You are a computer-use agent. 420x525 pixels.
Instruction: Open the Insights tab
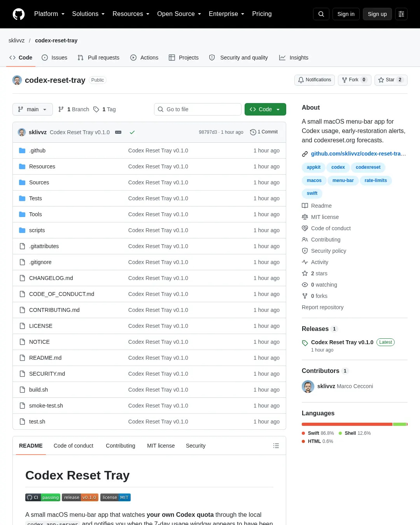[x=294, y=58]
